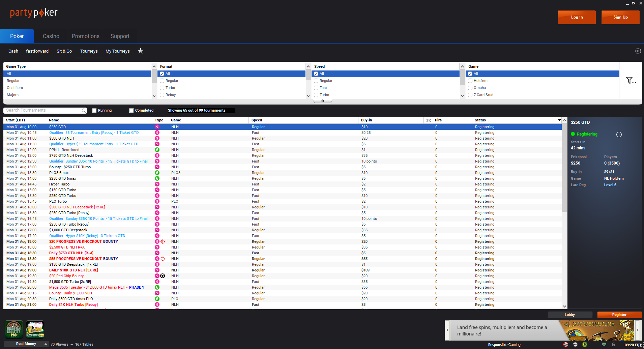The image size is (644, 349).
Task: Click the 21+ age restriction icon
Action: (x=565, y=345)
